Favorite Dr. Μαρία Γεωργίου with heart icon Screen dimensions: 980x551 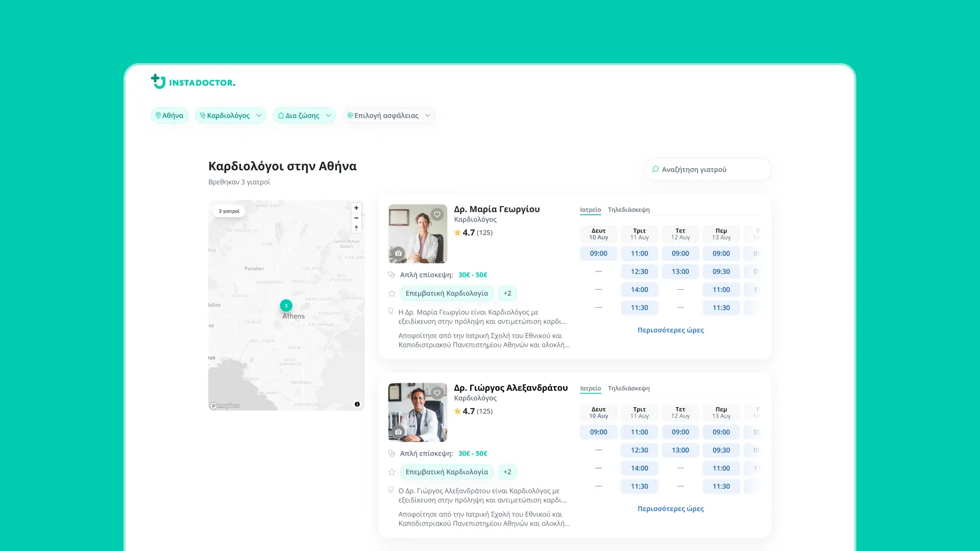pyautogui.click(x=437, y=214)
